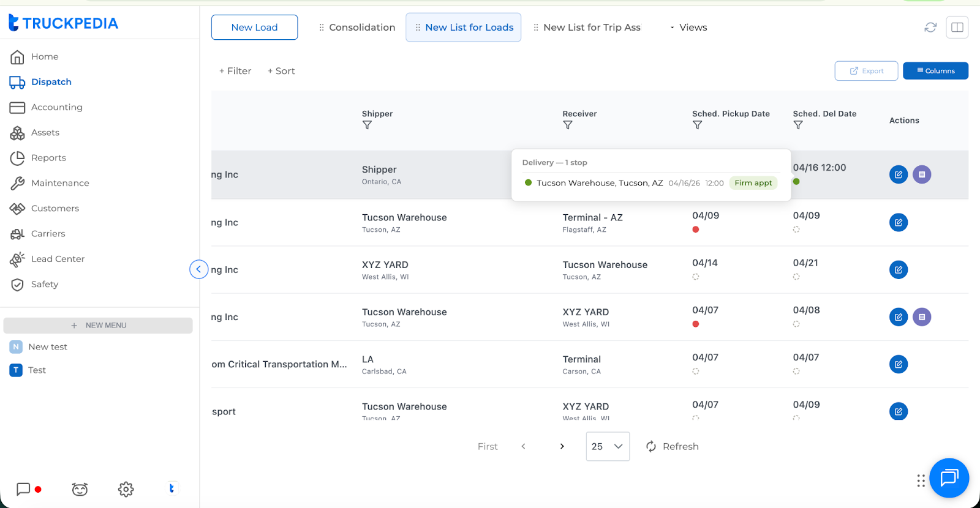Click the refresh icon at top right

[x=930, y=28]
